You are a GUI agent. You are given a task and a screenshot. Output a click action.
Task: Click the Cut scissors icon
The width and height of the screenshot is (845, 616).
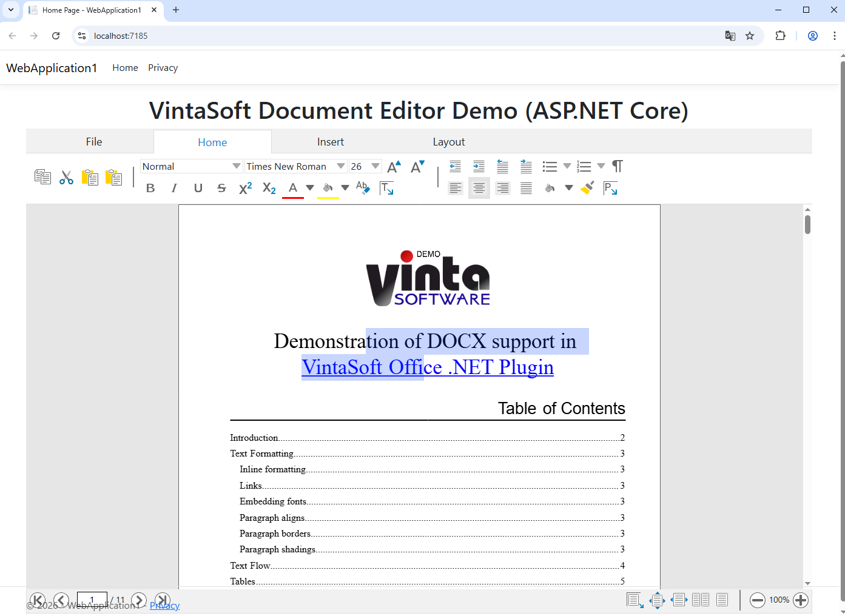click(x=66, y=178)
